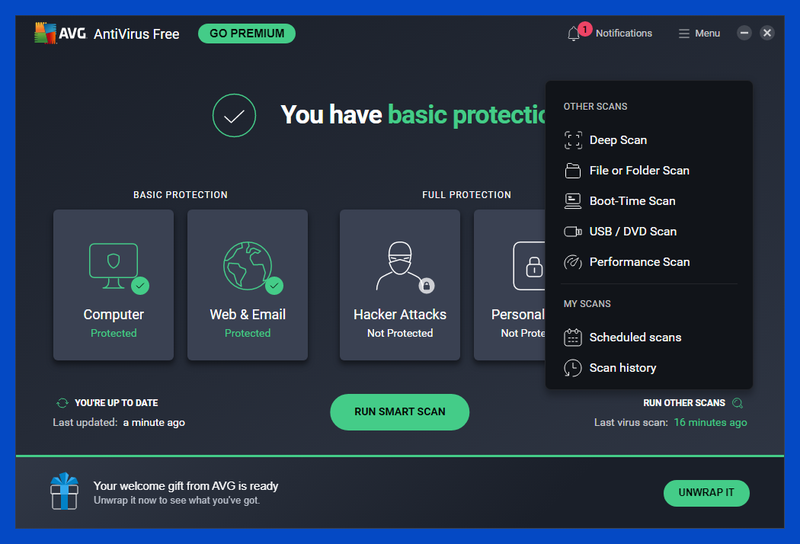Click the Deep Scan icon
800x544 pixels.
572,140
